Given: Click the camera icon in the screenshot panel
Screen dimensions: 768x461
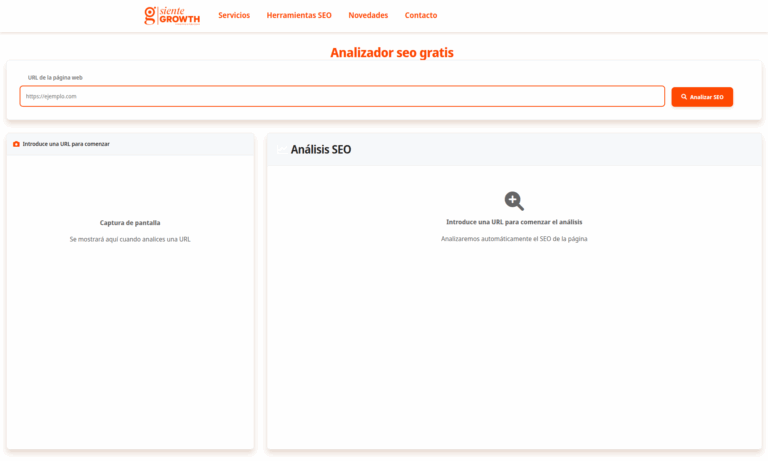Looking at the screenshot, I should pos(16,144).
